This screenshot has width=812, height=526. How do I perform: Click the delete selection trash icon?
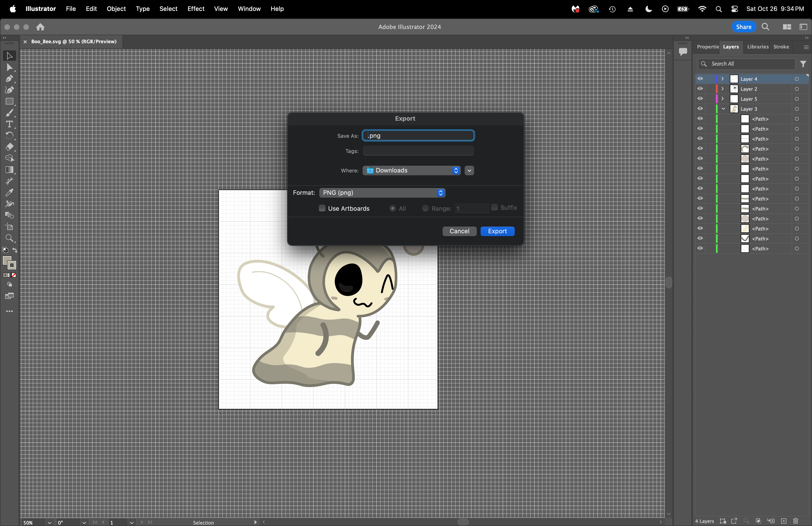click(x=796, y=521)
